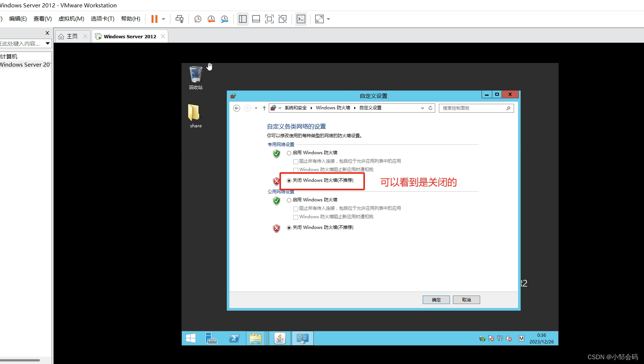Send Ctrl+Alt+Del to the VM
Viewport: 644px width, 364px height.
(x=179, y=19)
